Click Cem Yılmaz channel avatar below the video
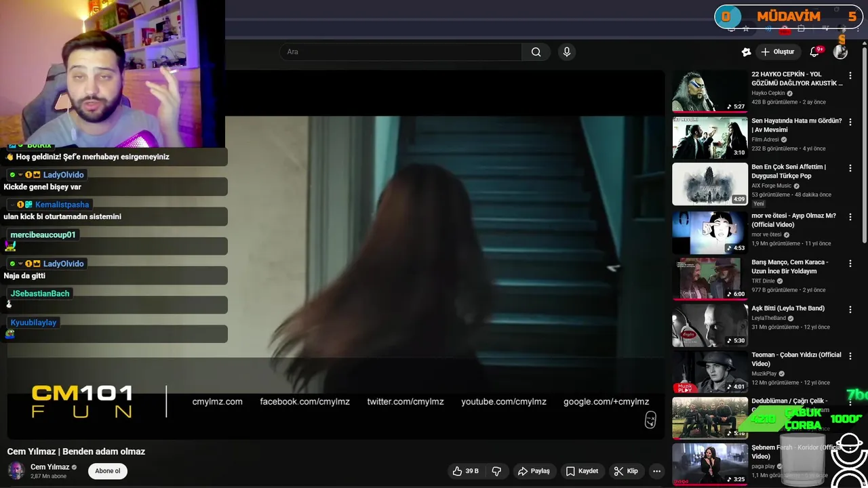Viewport: 868px width, 488px height. (16, 470)
